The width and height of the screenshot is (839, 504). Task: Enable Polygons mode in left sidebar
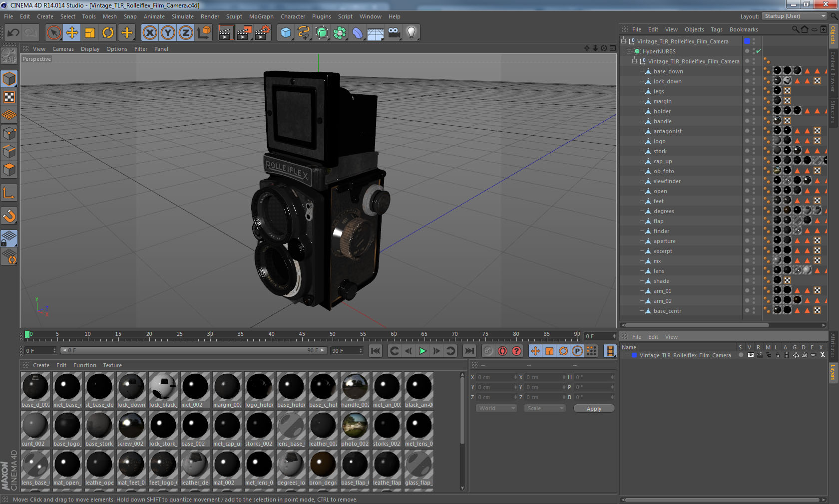[9, 170]
